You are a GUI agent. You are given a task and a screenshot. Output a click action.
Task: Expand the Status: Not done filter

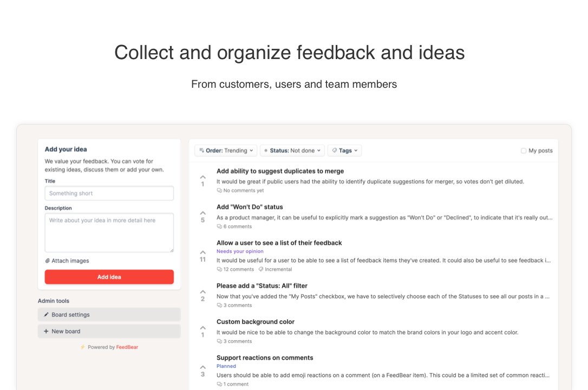[x=292, y=151]
